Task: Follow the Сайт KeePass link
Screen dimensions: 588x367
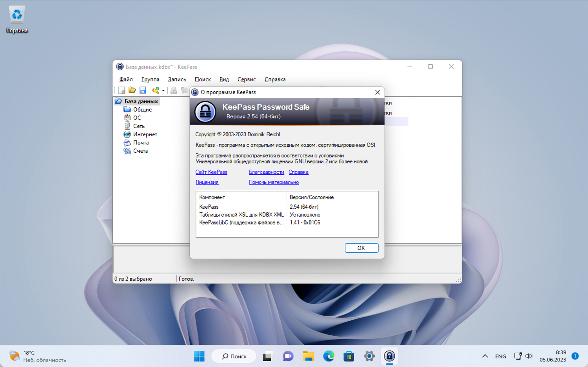Action: (211, 172)
